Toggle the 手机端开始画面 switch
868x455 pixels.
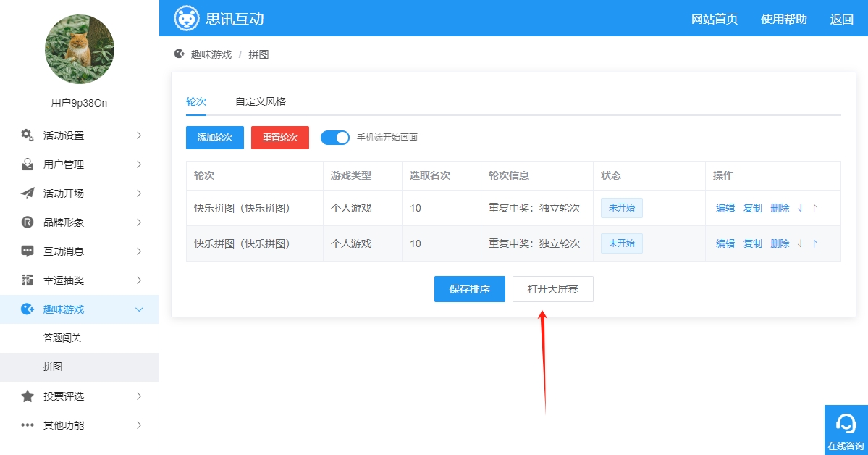(335, 138)
